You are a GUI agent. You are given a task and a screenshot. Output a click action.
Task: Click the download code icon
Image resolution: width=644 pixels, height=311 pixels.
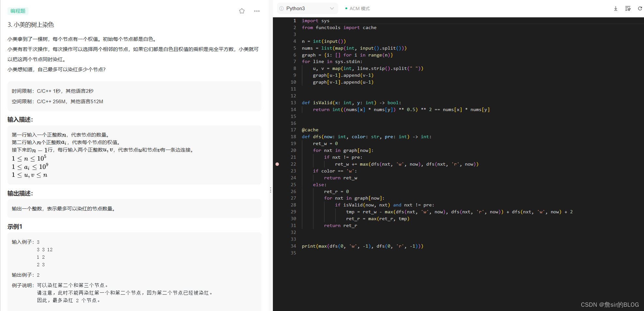pos(616,8)
